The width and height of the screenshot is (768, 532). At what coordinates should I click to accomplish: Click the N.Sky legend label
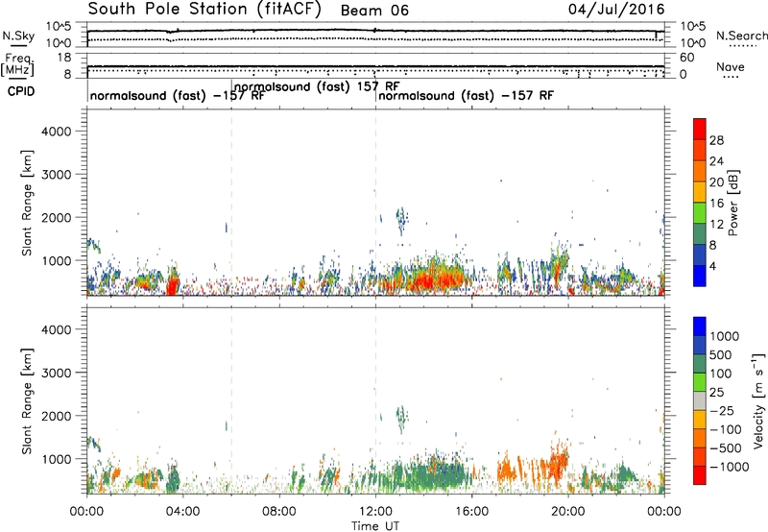(18, 36)
